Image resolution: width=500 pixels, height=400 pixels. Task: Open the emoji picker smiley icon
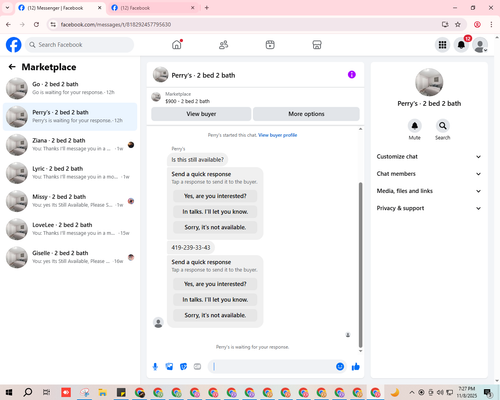[340, 367]
